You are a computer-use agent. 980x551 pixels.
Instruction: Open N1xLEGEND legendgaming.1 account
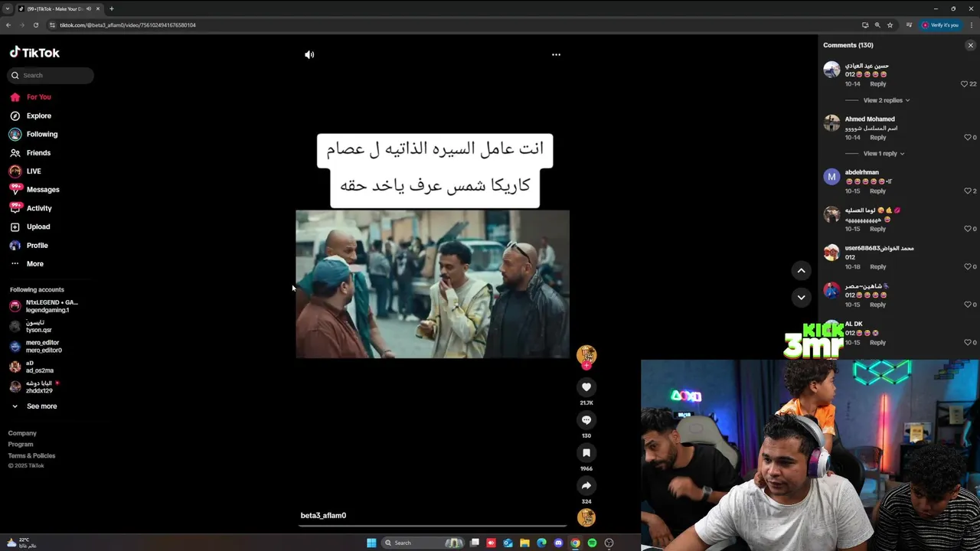44,306
